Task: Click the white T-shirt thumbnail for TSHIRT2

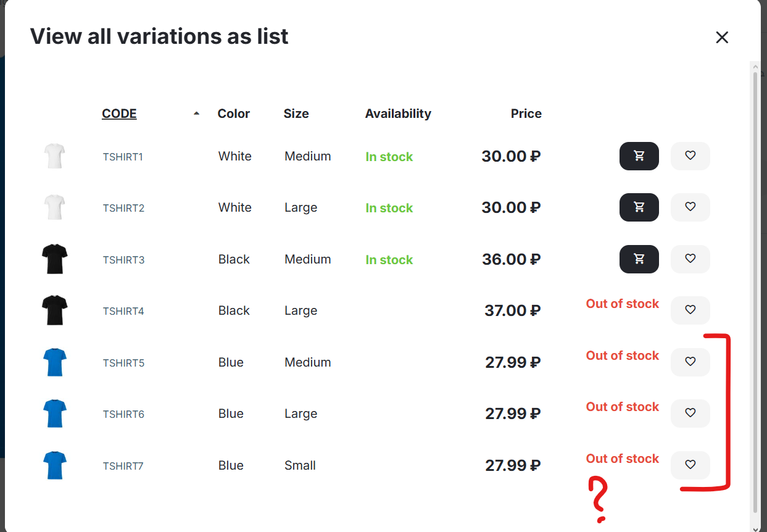Action: [54, 207]
